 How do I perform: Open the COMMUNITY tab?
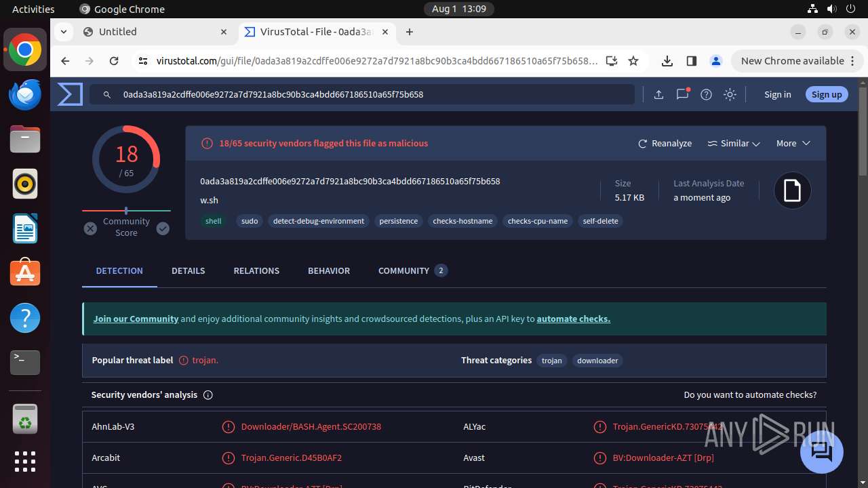[413, 270]
